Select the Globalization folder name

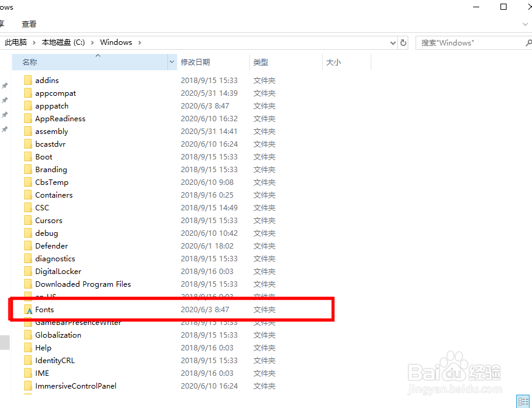tap(58, 335)
